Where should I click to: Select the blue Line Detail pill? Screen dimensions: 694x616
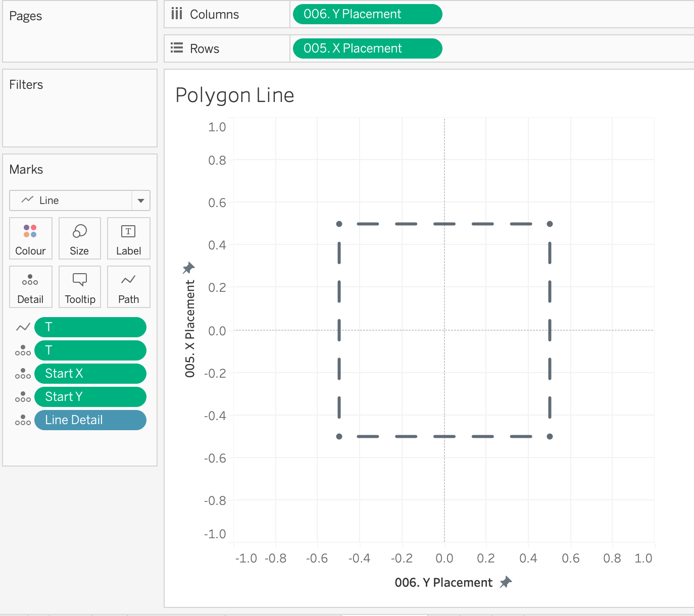90,420
